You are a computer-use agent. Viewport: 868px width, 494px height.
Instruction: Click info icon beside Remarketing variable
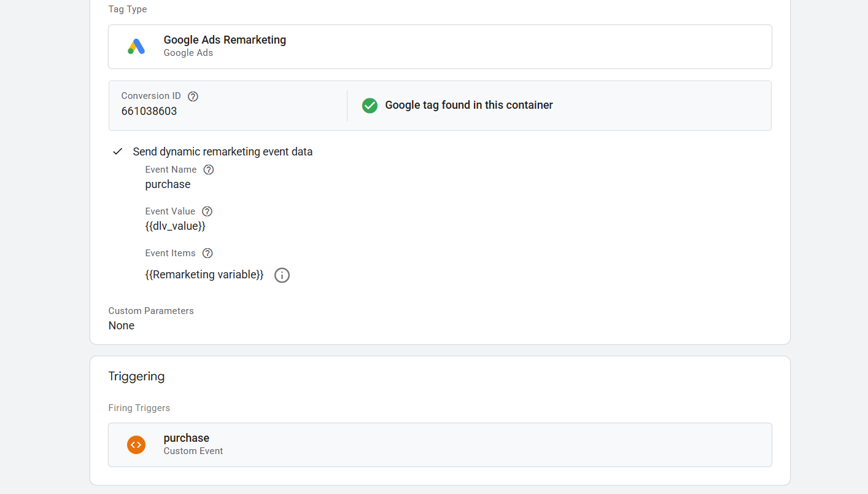click(282, 275)
